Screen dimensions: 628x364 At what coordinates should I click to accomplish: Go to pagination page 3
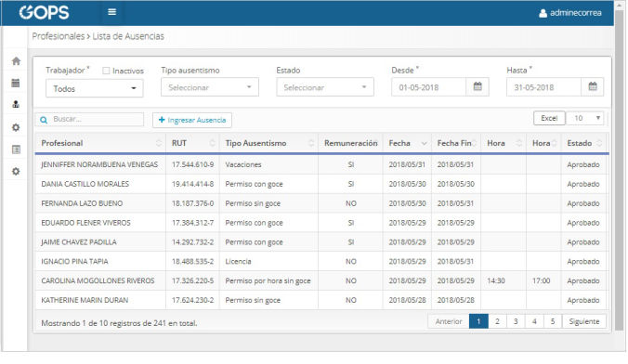pos(516,321)
